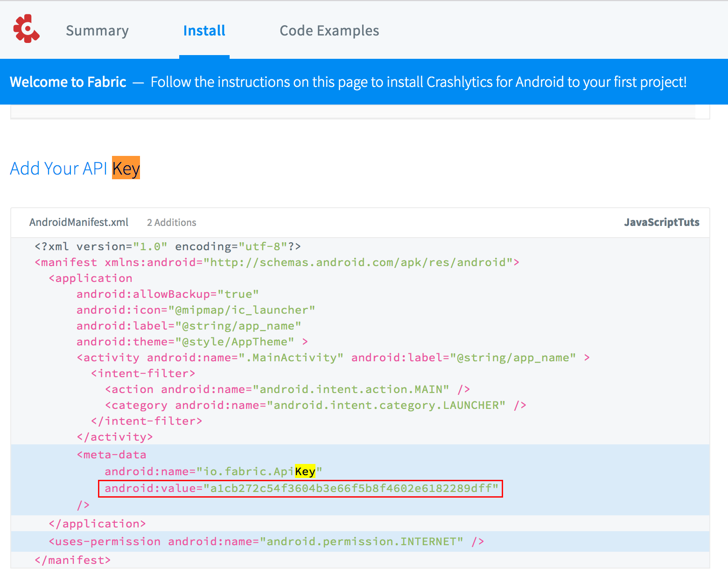Switch to the Code Examples tab
The height and width of the screenshot is (576, 728).
point(329,31)
